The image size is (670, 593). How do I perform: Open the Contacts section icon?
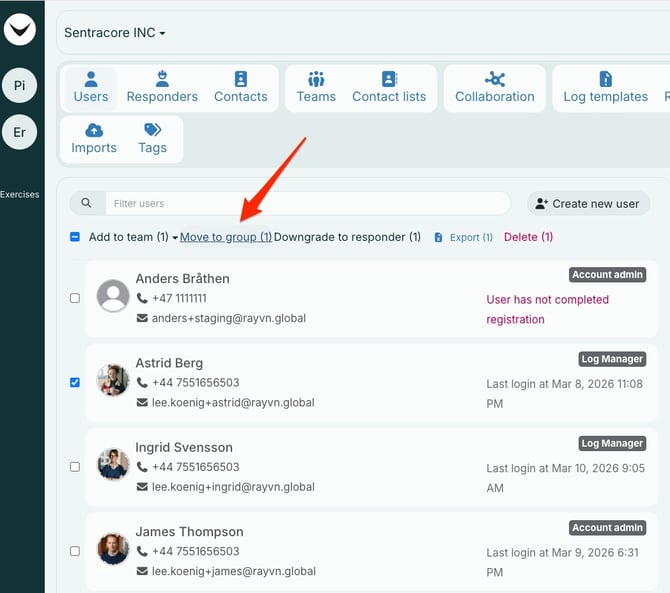(x=240, y=79)
